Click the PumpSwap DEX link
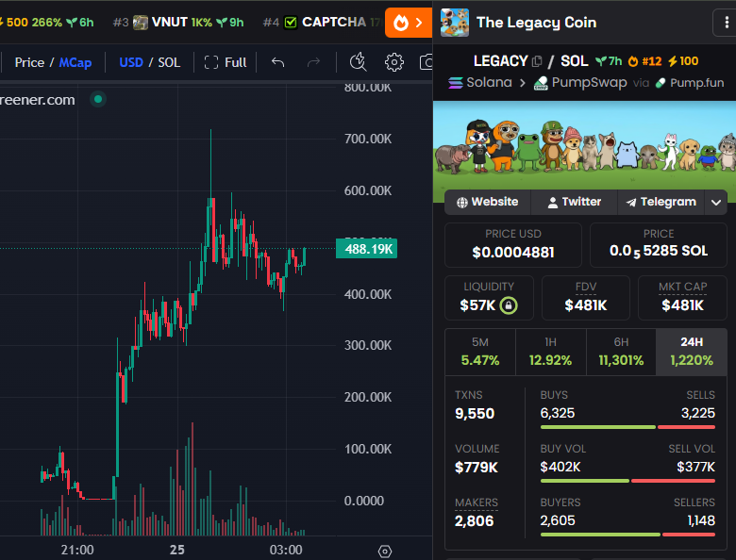Viewport: 736px width, 560px height. click(580, 83)
